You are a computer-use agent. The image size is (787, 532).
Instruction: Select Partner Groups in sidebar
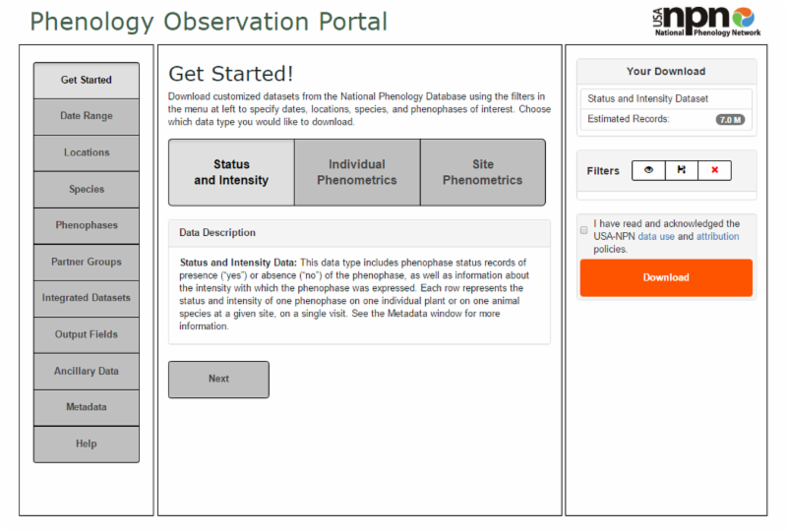click(x=87, y=263)
